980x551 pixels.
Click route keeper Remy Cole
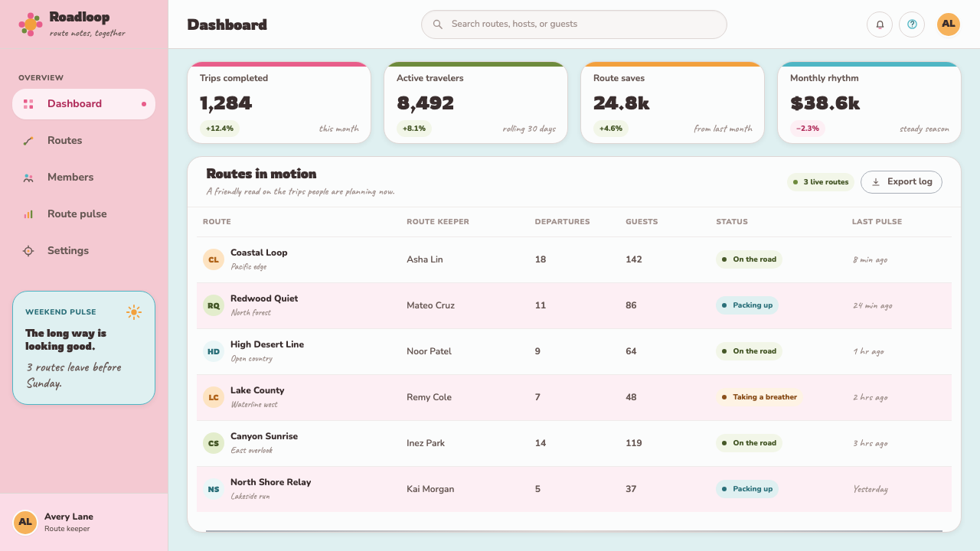coord(429,397)
